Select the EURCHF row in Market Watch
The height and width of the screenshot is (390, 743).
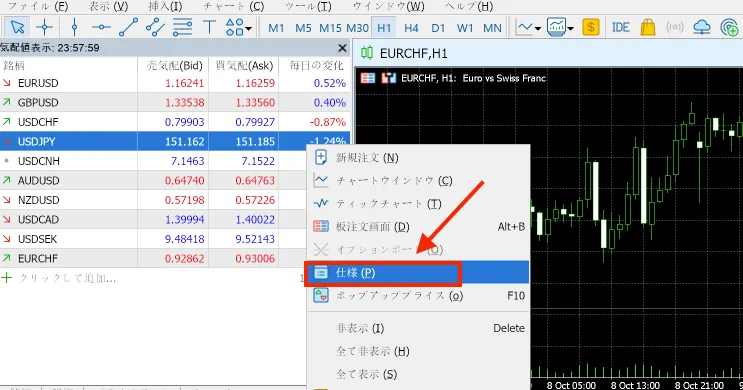pyautogui.click(x=153, y=258)
